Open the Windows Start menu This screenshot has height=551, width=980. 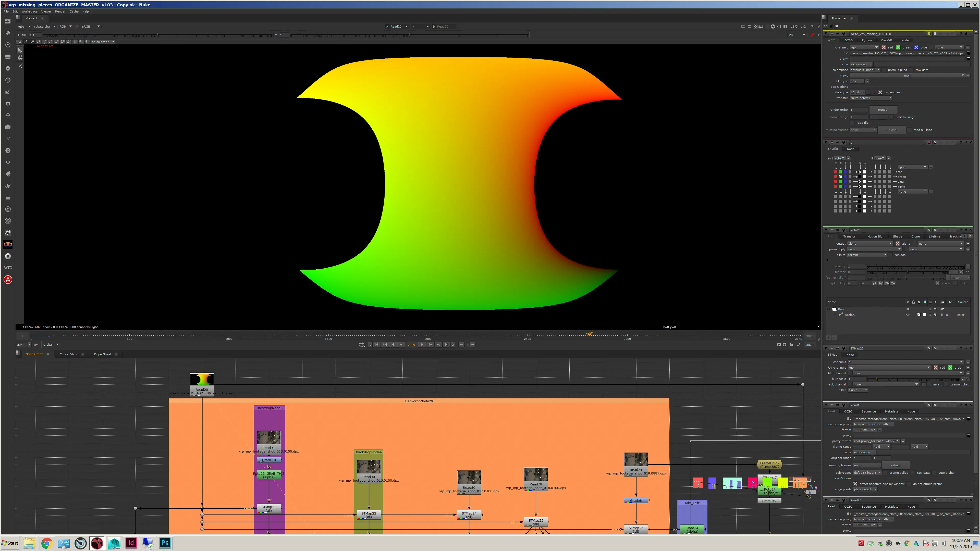click(x=10, y=543)
